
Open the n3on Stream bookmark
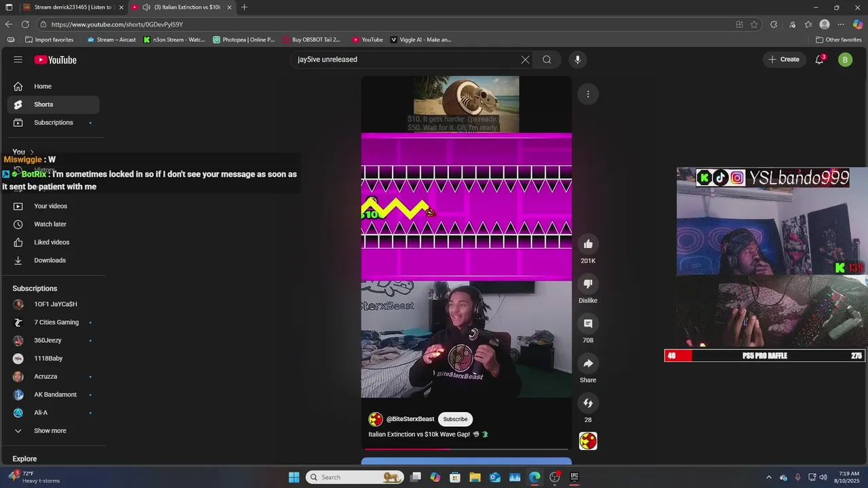174,40
